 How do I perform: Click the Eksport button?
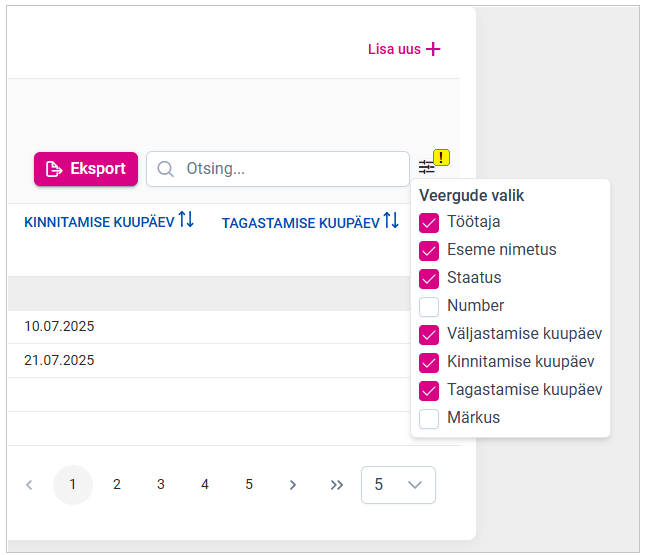[x=86, y=169]
